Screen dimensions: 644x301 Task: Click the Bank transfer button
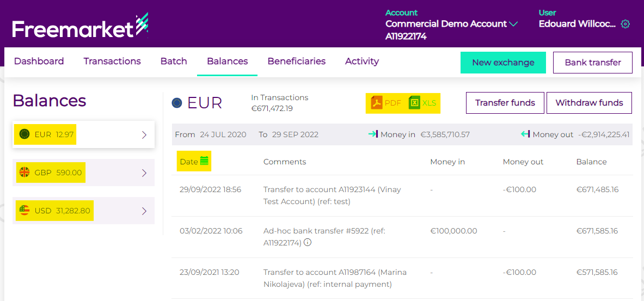tap(592, 63)
